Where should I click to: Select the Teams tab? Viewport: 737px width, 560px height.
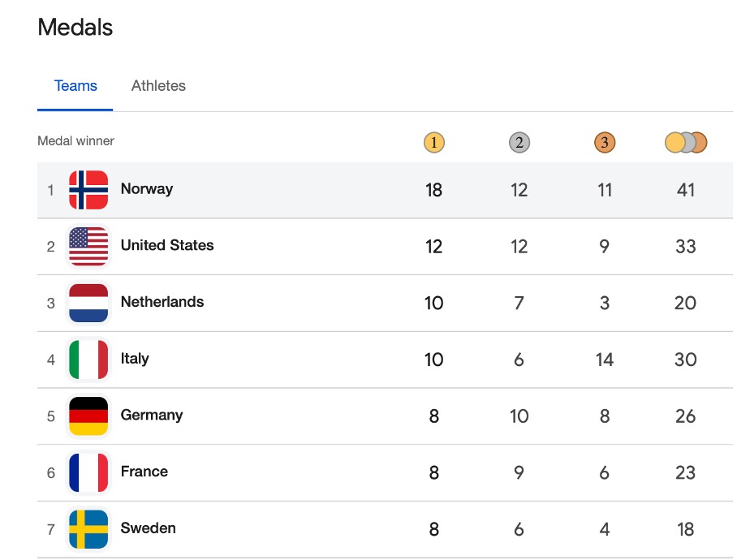(75, 86)
